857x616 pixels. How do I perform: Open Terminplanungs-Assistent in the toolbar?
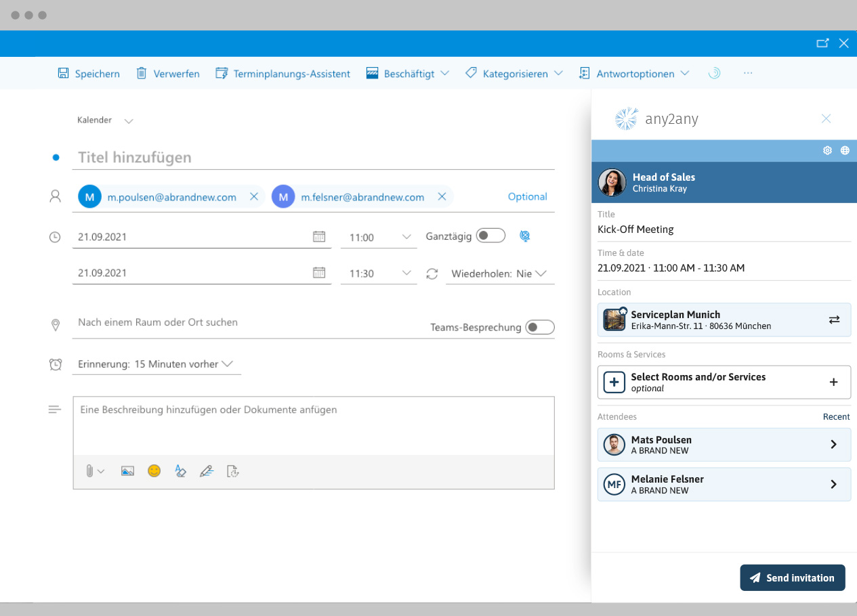[x=283, y=74]
